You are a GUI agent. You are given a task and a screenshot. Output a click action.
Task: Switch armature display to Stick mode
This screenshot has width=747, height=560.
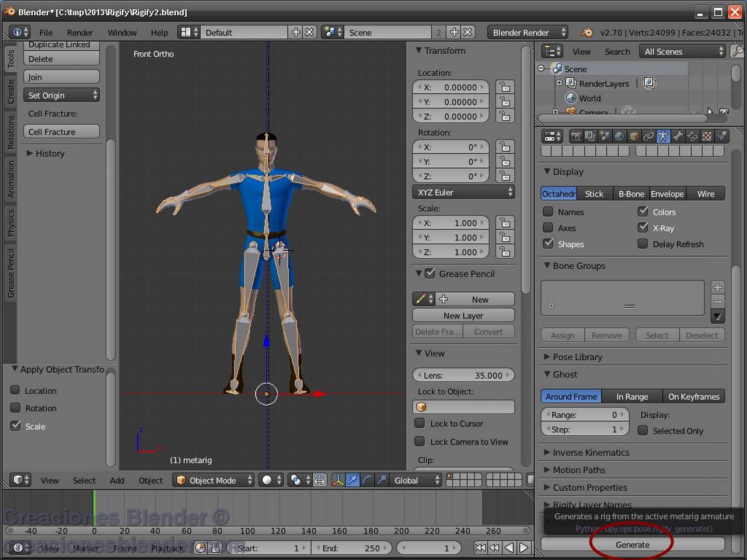(x=595, y=193)
